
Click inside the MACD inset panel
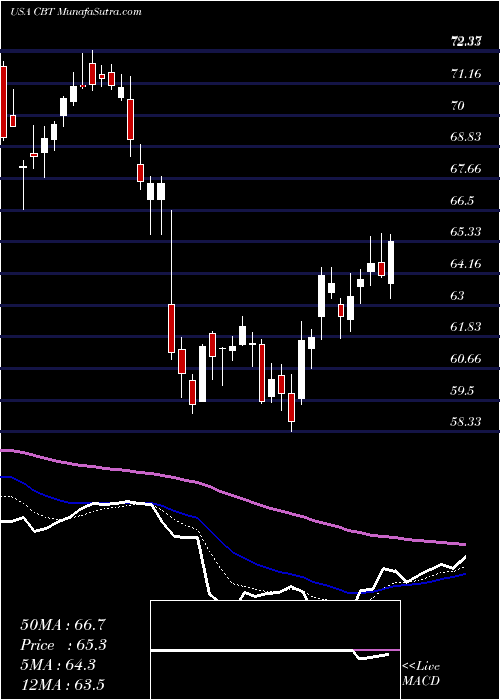pos(275,650)
